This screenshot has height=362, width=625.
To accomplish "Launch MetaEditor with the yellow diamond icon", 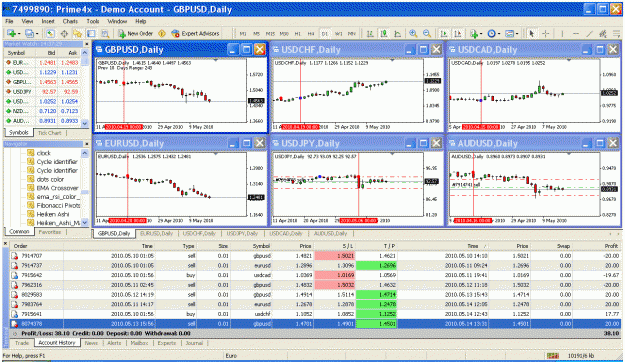I will point(162,34).
